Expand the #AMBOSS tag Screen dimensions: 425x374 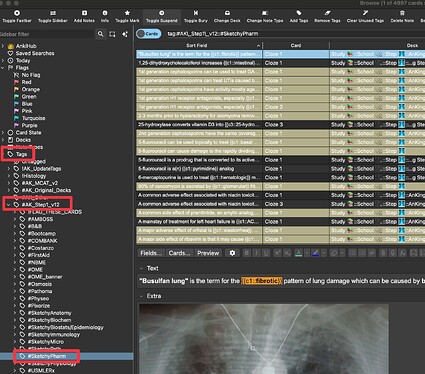(15, 219)
